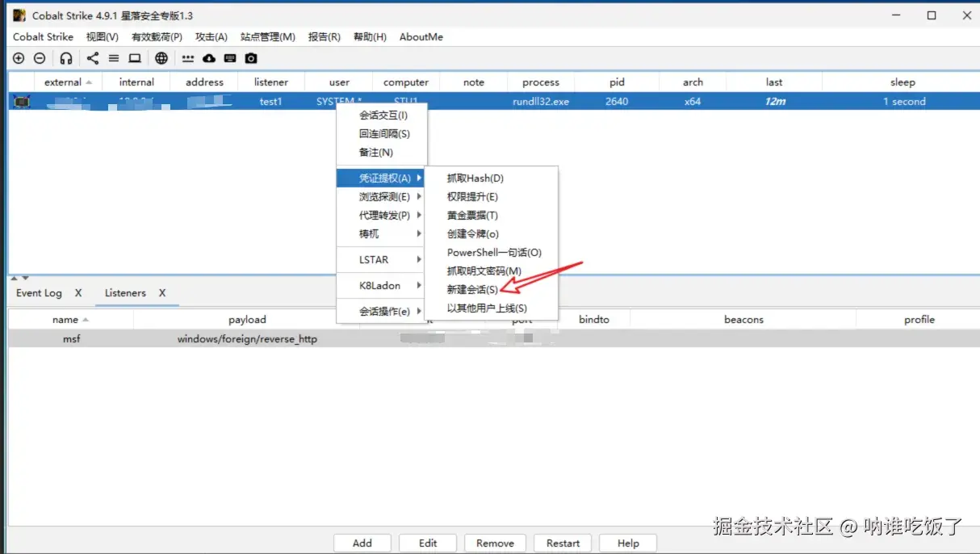980x554 pixels.
Task: Sort listeners by profile column header
Action: click(919, 320)
